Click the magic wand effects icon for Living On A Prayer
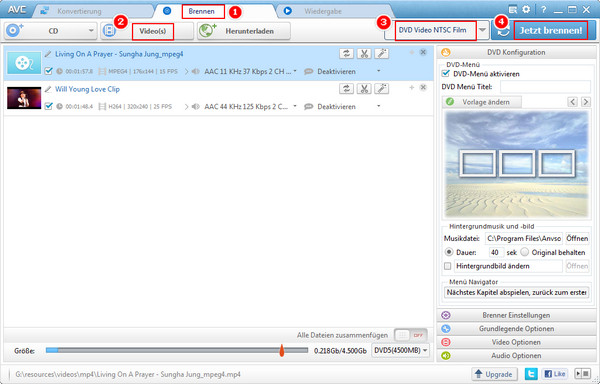The height and width of the screenshot is (384, 600). tap(381, 54)
